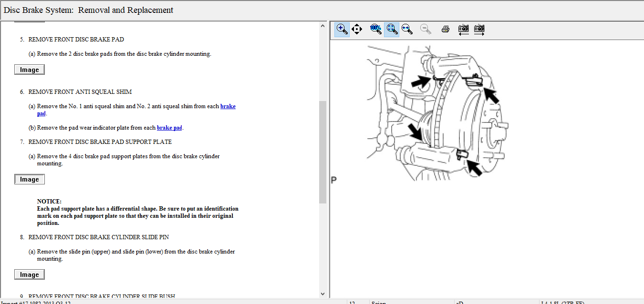Activate the four-arrow pan tool
This screenshot has width=644, height=304.
[x=356, y=29]
